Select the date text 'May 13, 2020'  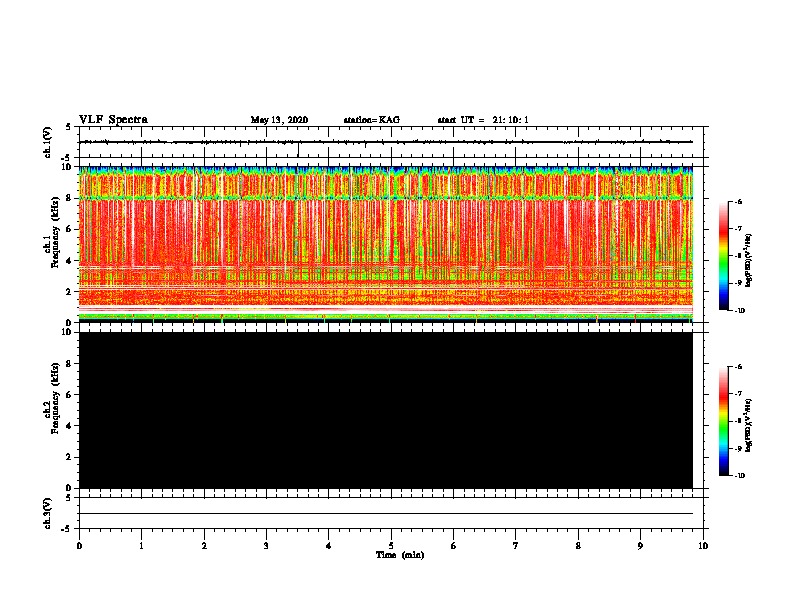[x=279, y=120]
